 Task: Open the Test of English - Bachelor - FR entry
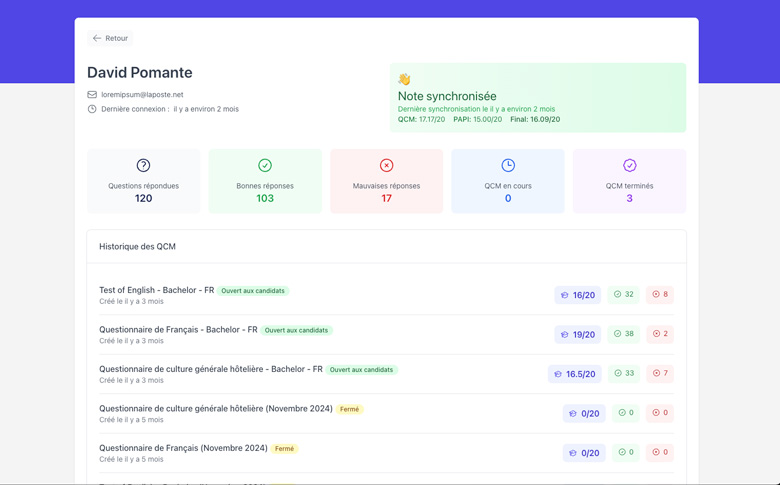coord(156,290)
